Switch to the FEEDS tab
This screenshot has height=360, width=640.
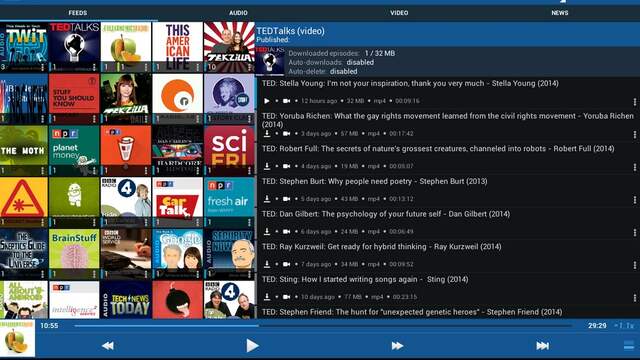78,13
